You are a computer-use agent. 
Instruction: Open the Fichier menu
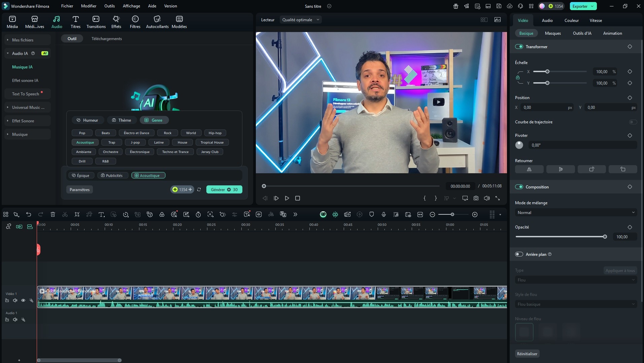[x=67, y=6]
